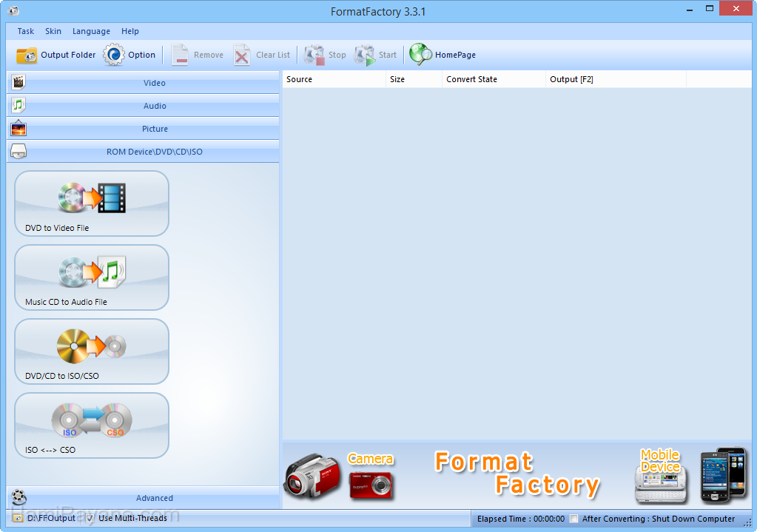The height and width of the screenshot is (532, 757).
Task: Minimize the FormatFactory window
Action: coord(690,9)
